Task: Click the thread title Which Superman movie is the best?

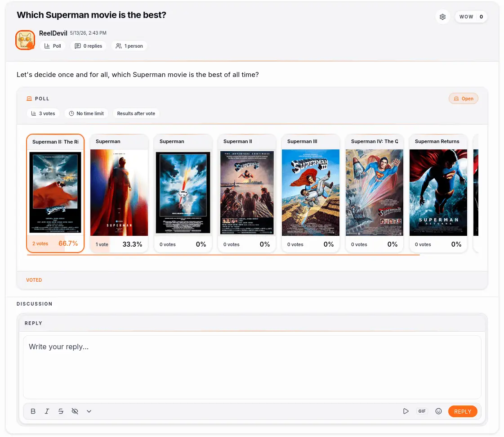Action: click(x=91, y=15)
